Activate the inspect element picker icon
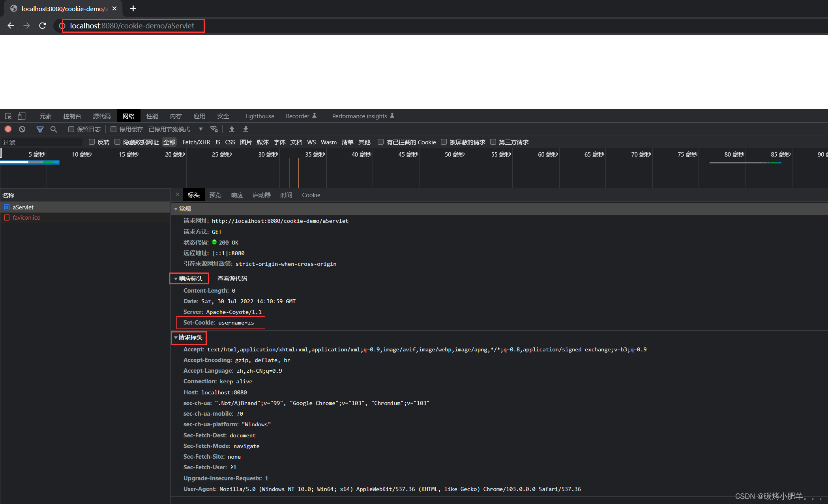The height and width of the screenshot is (504, 828). [x=8, y=116]
